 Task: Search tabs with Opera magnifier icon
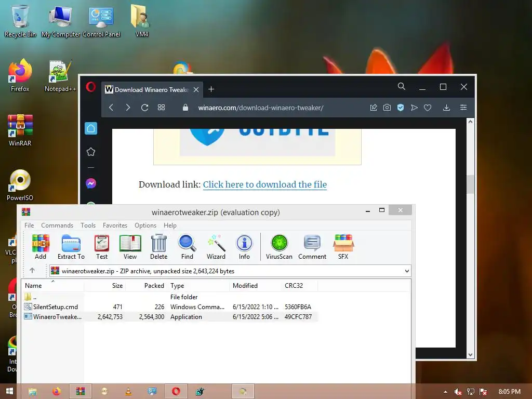pos(402,86)
